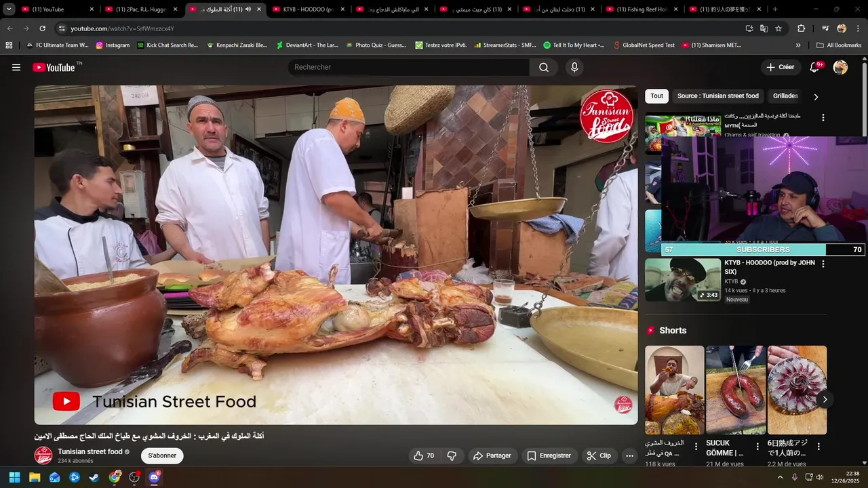Open the YouTube hamburger guide menu
This screenshot has width=868, height=488.
pos(16,67)
